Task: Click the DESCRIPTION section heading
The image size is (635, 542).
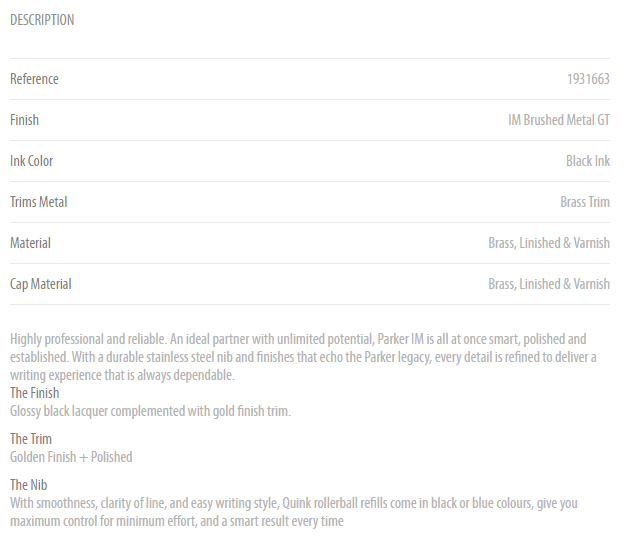Action: pyautogui.click(x=42, y=20)
